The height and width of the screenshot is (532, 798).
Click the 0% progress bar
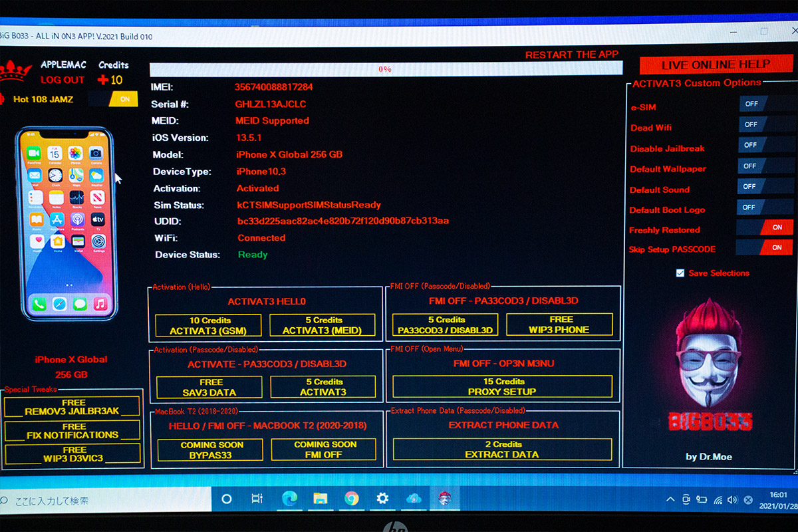click(x=386, y=68)
